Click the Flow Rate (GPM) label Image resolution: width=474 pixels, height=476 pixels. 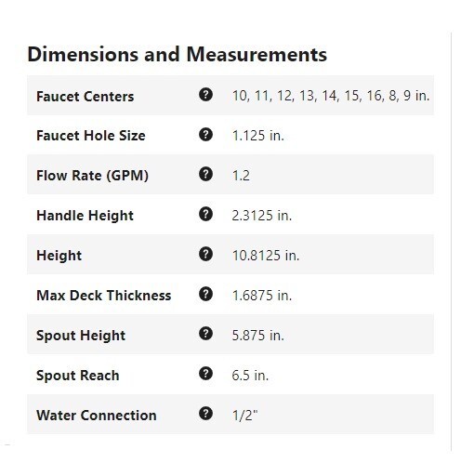(92, 176)
